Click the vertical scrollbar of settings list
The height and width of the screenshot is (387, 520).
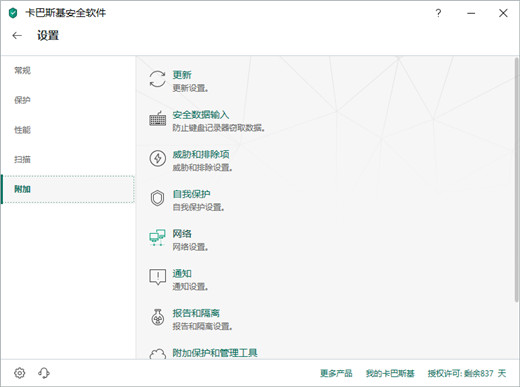tap(516, 180)
